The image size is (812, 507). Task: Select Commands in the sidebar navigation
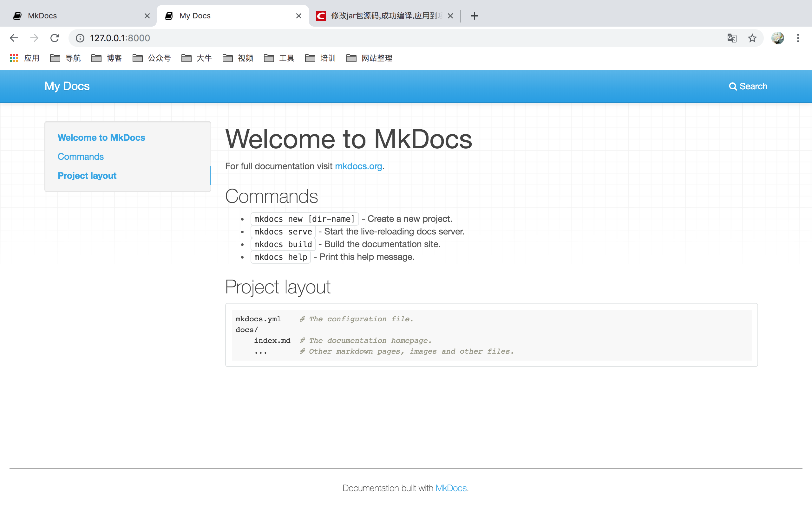pos(81,156)
